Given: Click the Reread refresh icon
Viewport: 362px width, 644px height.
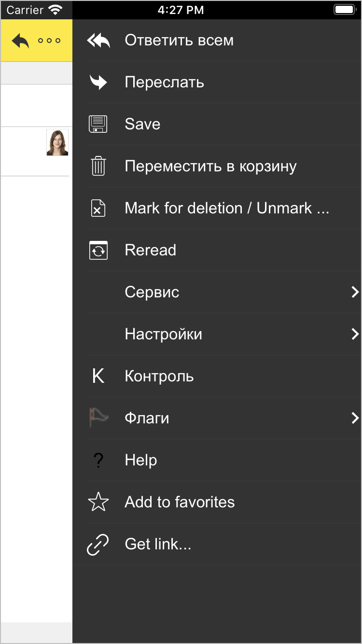Looking at the screenshot, I should pyautogui.click(x=98, y=250).
